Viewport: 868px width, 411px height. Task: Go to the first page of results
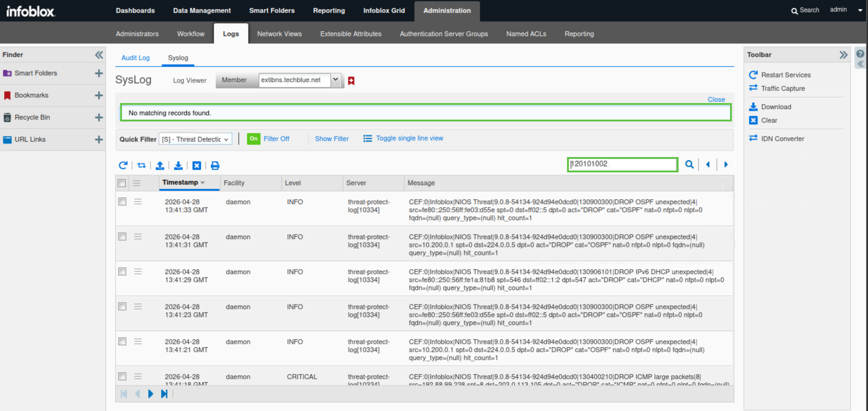124,394
